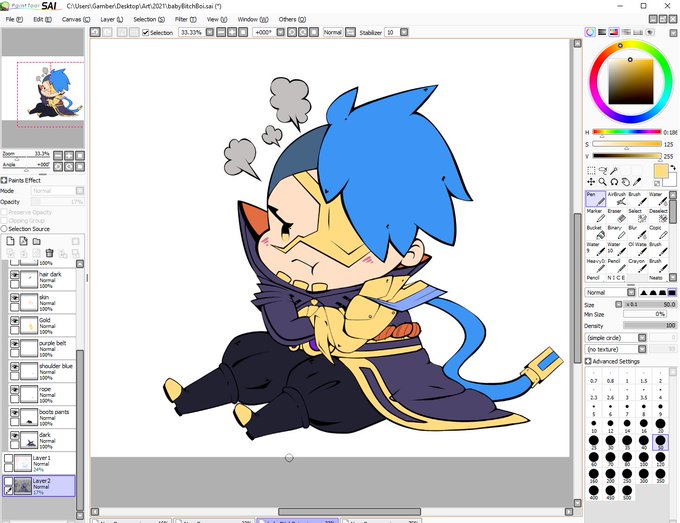Open the Window menu
The width and height of the screenshot is (680, 523).
[253, 20]
